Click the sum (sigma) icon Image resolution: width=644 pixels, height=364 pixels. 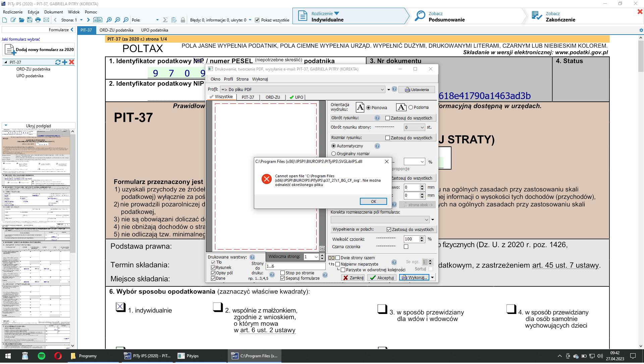click(x=165, y=20)
